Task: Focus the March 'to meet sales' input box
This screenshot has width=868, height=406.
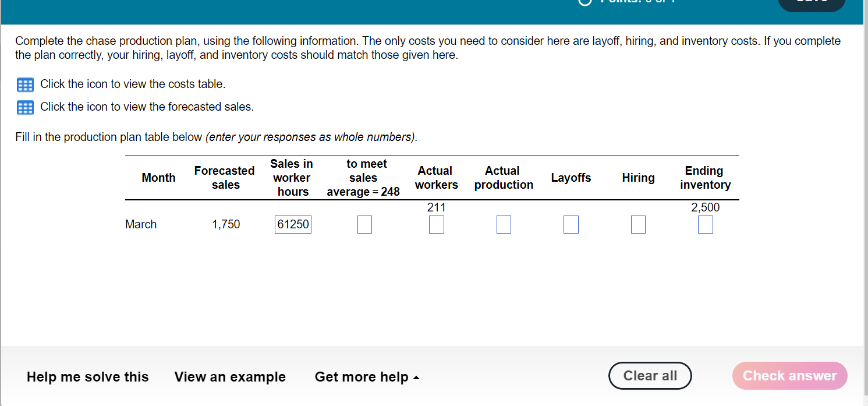Action: click(x=364, y=224)
